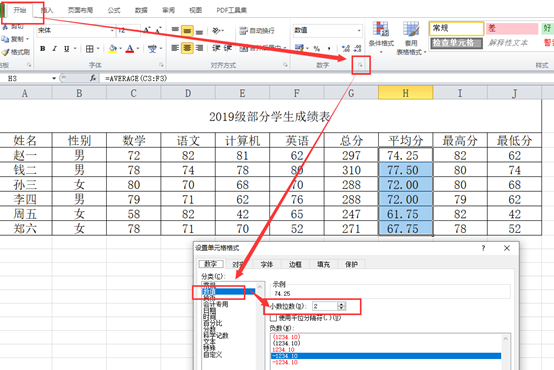Image resolution: width=554 pixels, height=370 pixels.
Task: Open the 字体 group dialog launcher
Action: (x=161, y=65)
